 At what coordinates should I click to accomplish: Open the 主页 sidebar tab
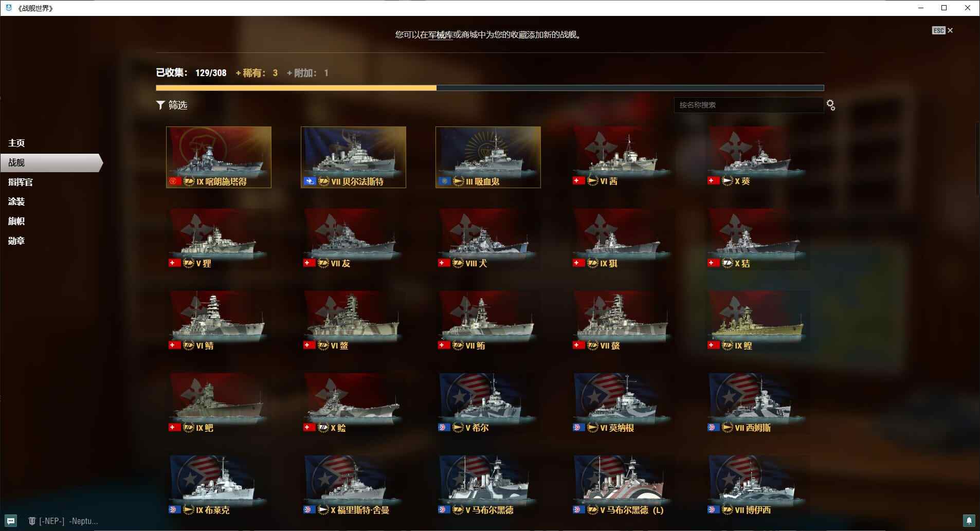[16, 143]
